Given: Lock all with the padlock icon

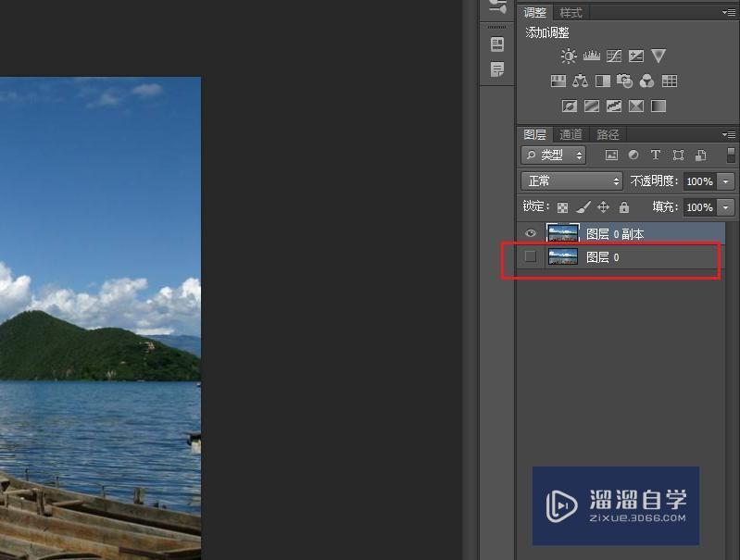Looking at the screenshot, I should click(624, 207).
